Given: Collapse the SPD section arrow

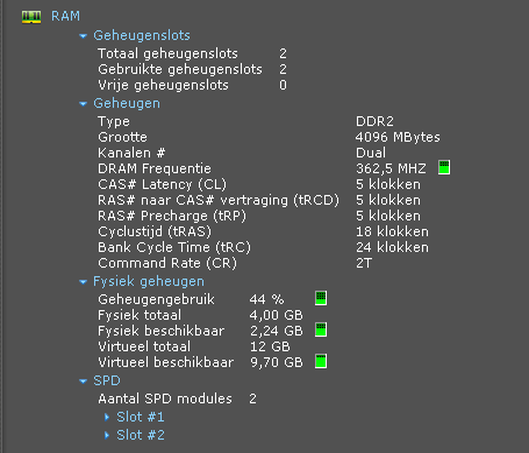Looking at the screenshot, I should pos(83,381).
